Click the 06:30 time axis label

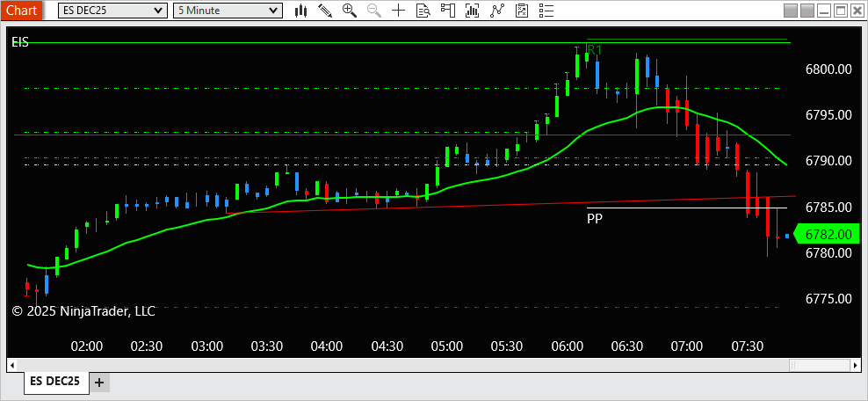coord(627,346)
